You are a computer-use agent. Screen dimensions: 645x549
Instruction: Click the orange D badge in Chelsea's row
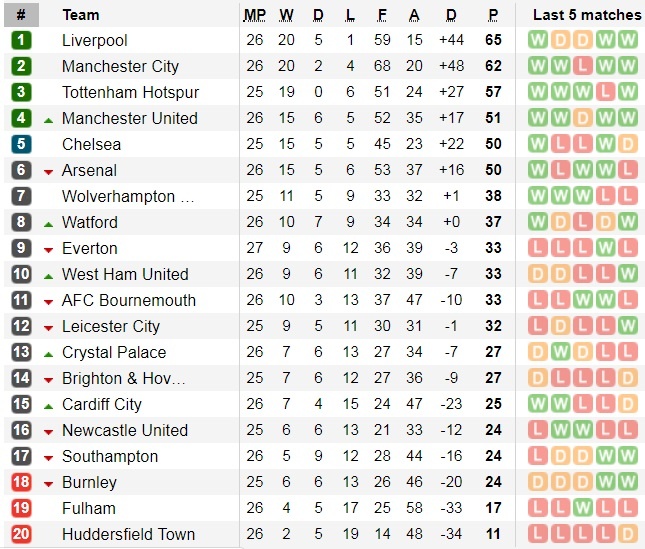[x=627, y=145]
